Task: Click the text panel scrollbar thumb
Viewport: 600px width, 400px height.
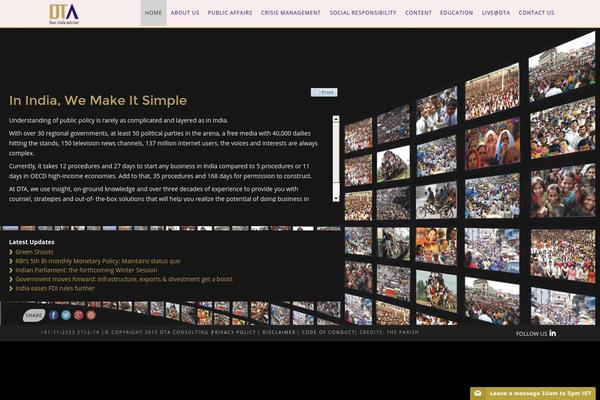Action: click(336, 153)
